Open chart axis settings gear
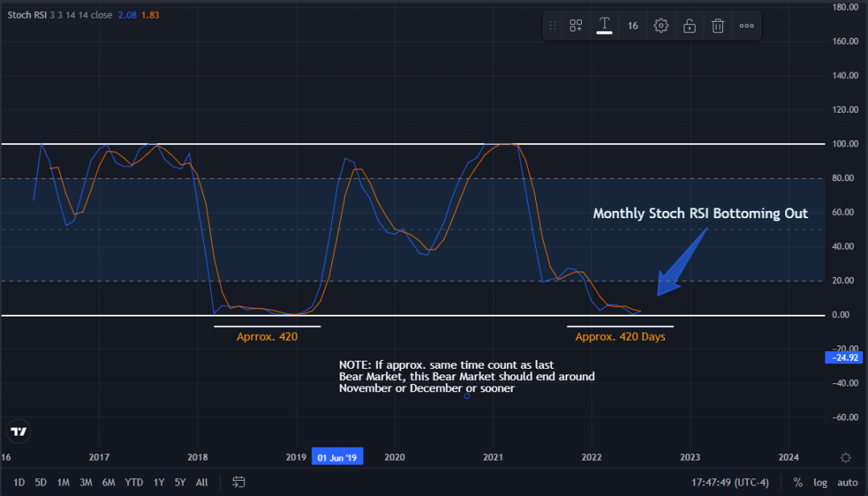The height and width of the screenshot is (496, 868). click(845, 457)
